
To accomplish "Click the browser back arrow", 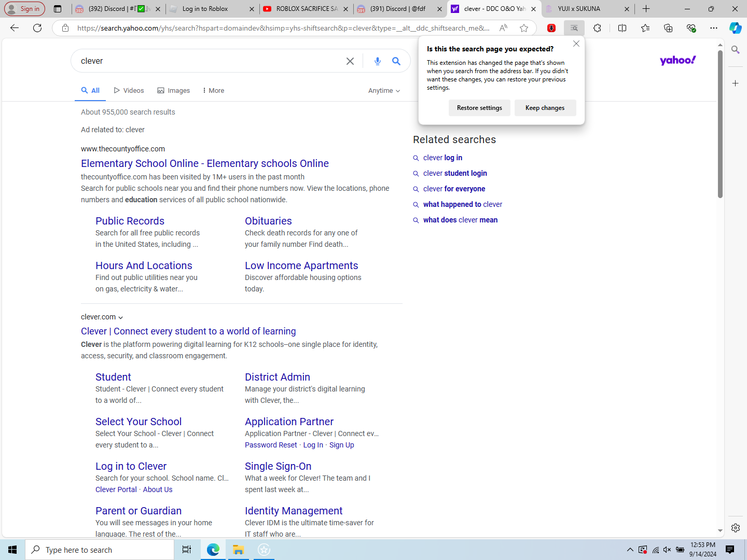I will pyautogui.click(x=15, y=28).
